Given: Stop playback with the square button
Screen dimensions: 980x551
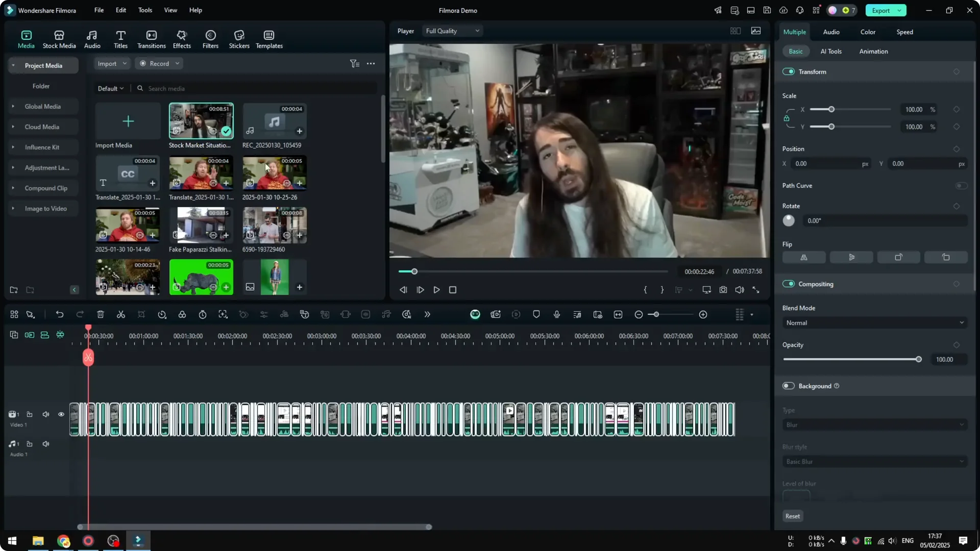Looking at the screenshot, I should coord(453,290).
